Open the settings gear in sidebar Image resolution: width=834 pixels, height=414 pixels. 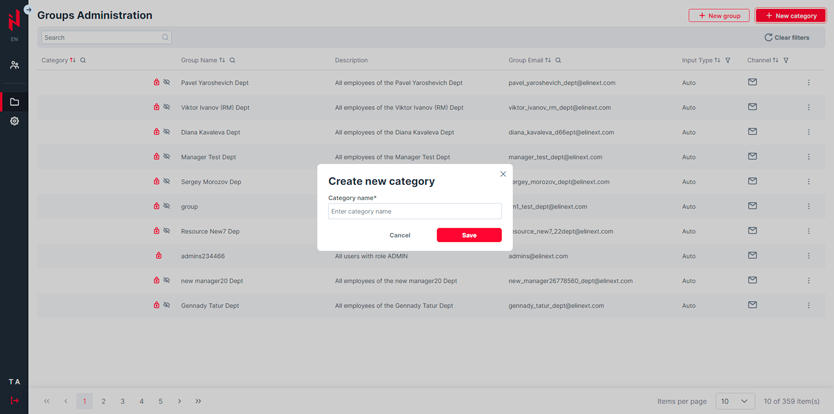click(x=14, y=121)
